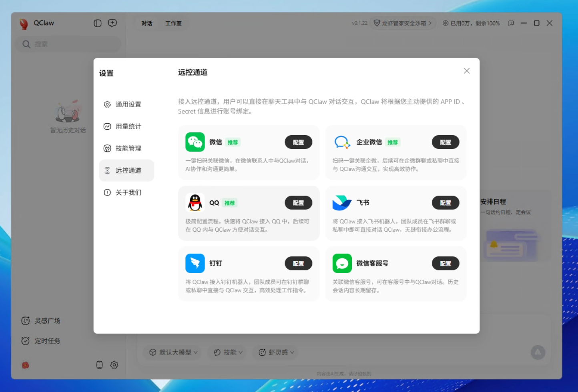Open 技能管理 in the settings menu
The height and width of the screenshot is (392, 578).
coord(126,148)
